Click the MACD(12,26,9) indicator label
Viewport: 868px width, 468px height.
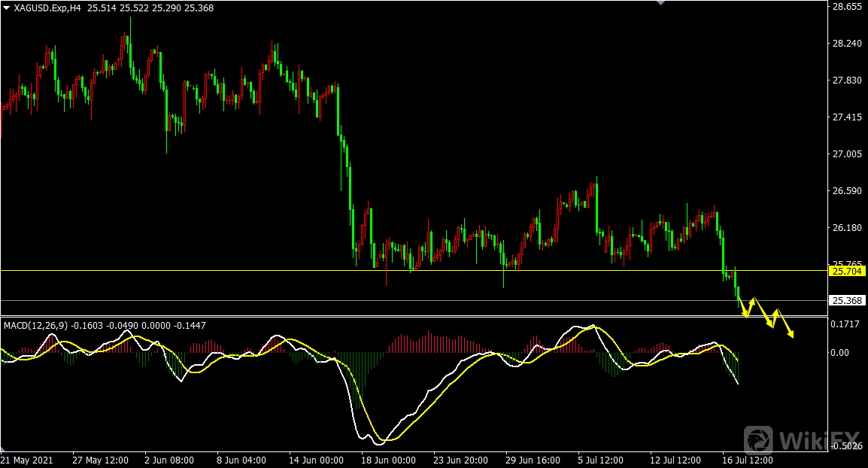click(x=35, y=326)
